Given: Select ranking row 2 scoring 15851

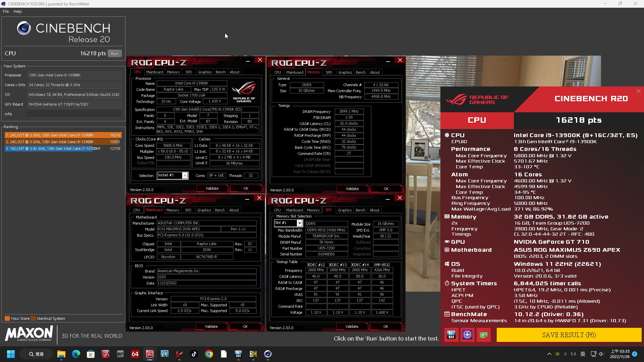Looking at the screenshot, I should tap(63, 142).
